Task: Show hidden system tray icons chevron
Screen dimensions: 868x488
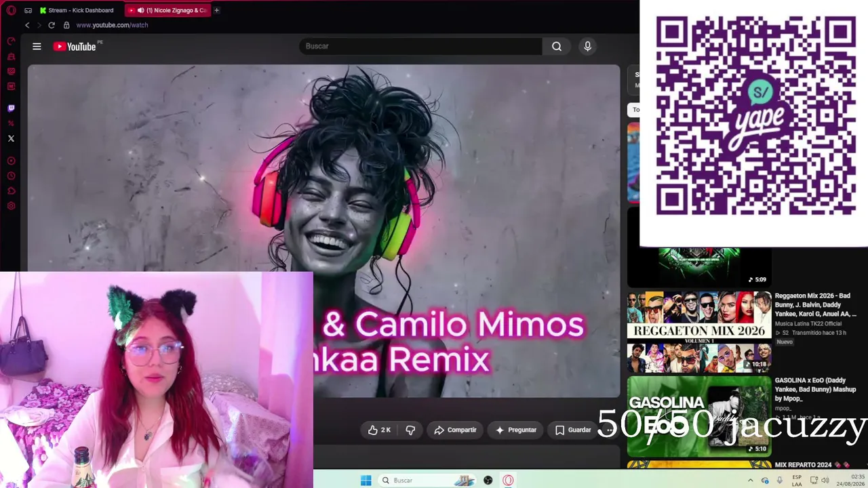Action: tap(750, 481)
